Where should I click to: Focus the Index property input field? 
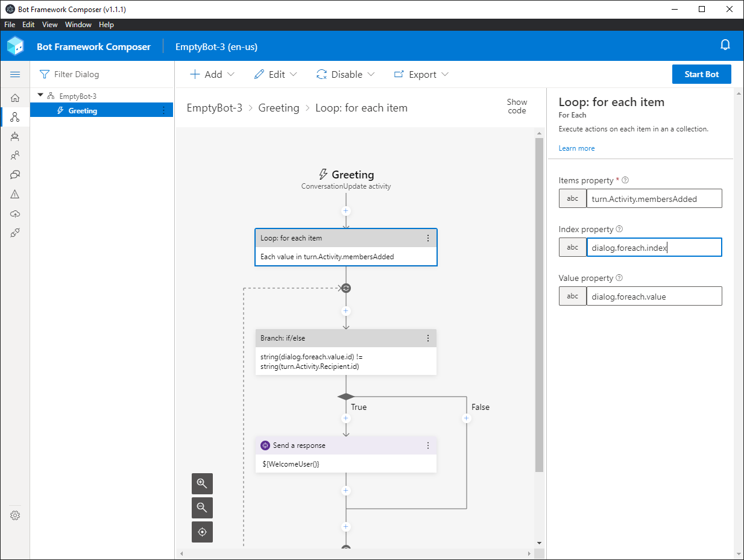pos(654,247)
